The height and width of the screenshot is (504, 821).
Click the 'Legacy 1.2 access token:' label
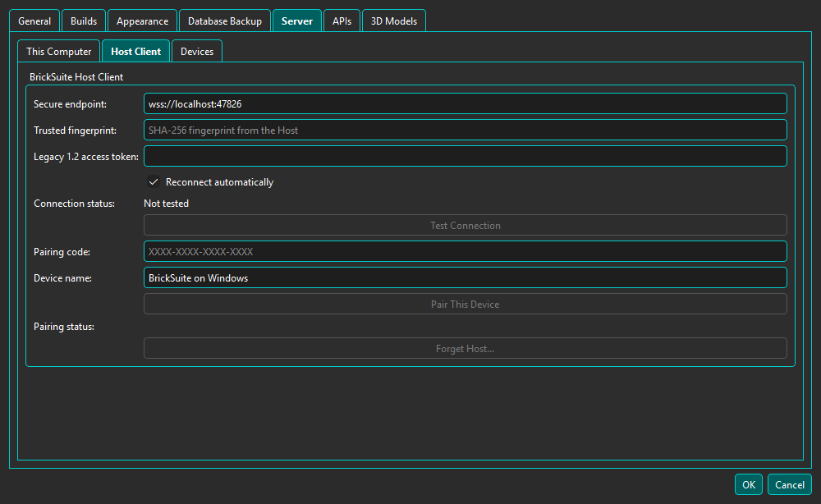[86, 157]
